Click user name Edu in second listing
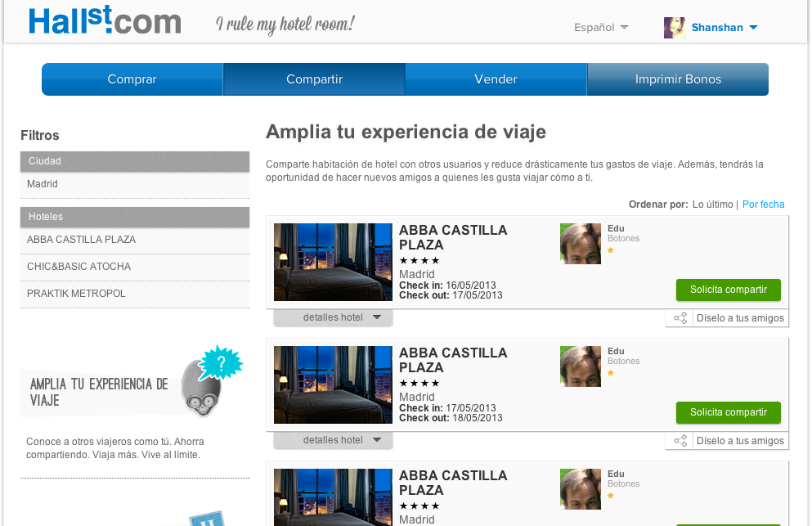The width and height of the screenshot is (812, 526). [616, 352]
